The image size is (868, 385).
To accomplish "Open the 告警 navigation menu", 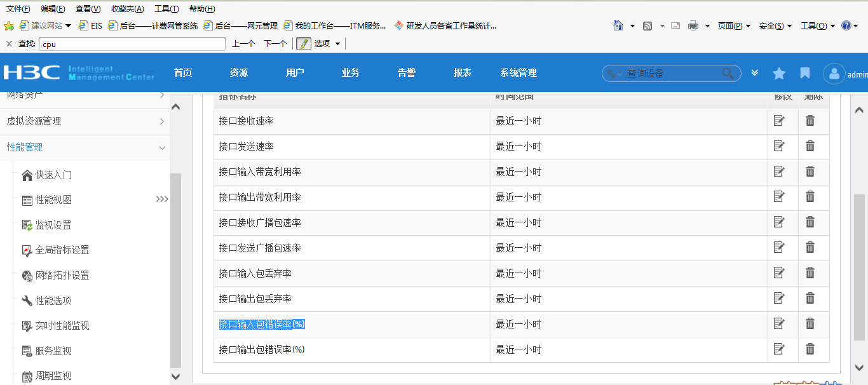I will [407, 73].
